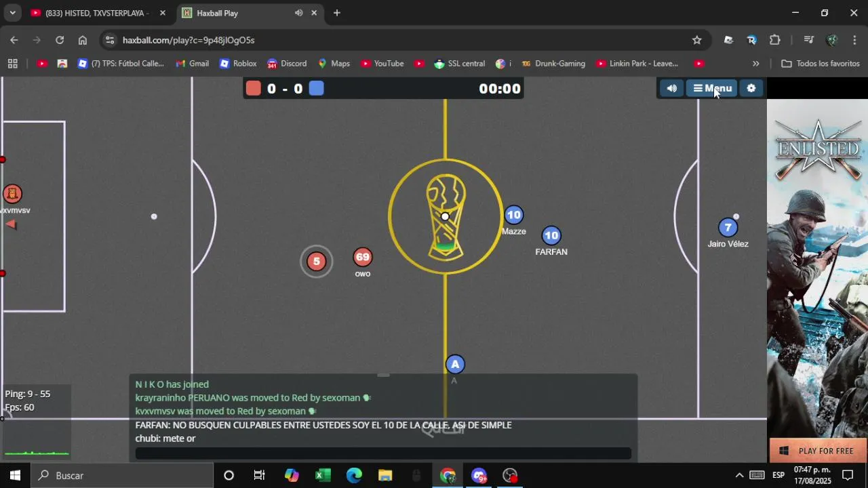Reload the Haxball page
868x488 pixels.
(x=60, y=40)
